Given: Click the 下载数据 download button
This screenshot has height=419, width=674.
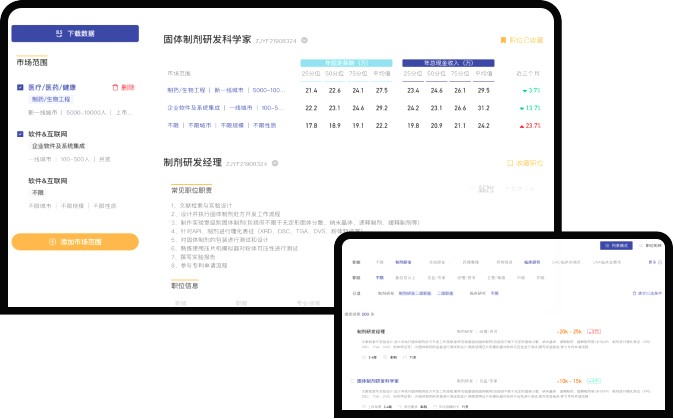Looking at the screenshot, I should pos(75,33).
